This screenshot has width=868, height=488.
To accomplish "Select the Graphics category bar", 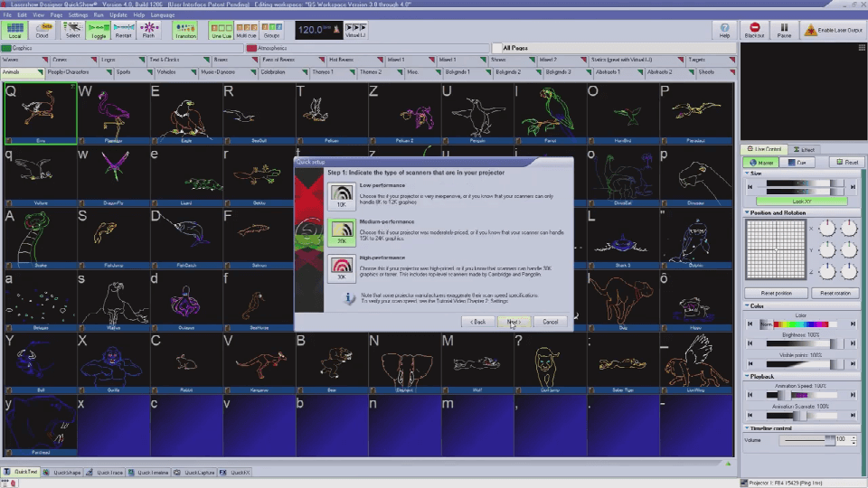I will [122, 48].
